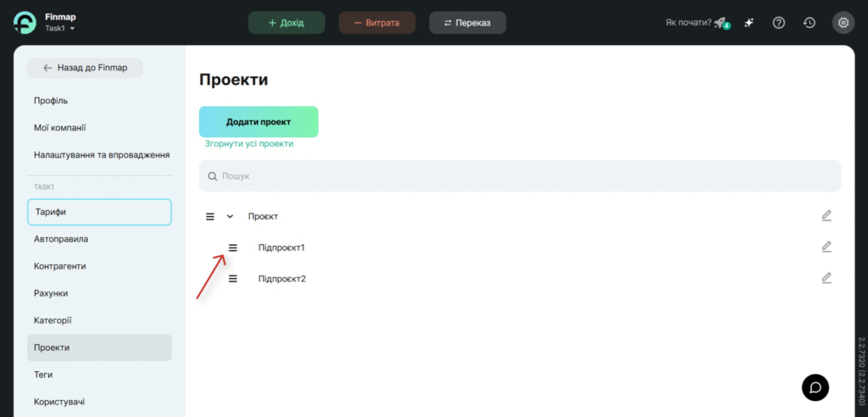This screenshot has height=417, width=868.
Task: Edit Проєкт with pencil icon
Action: pos(826,215)
